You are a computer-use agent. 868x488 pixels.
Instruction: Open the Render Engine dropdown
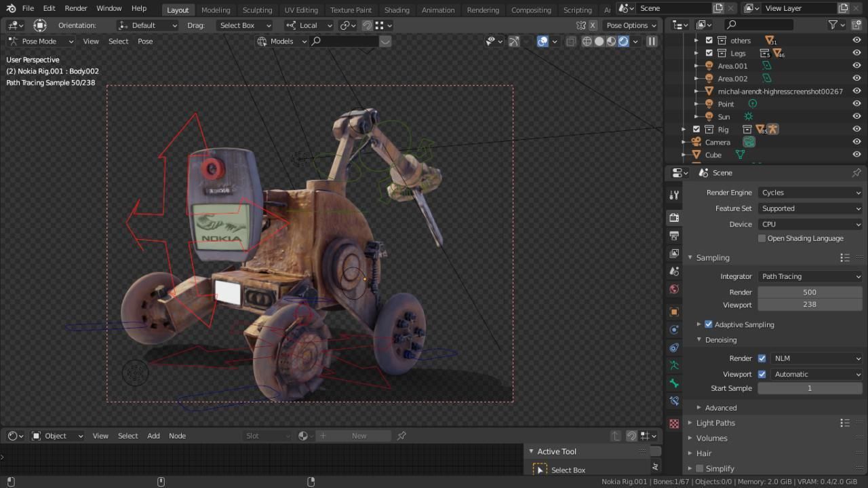[x=810, y=192]
